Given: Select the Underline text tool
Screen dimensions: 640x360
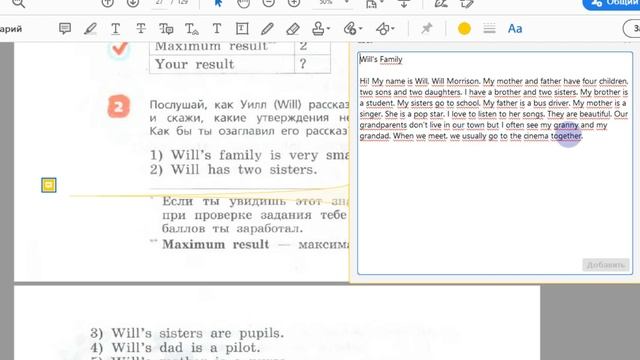Looking at the screenshot, I should click(116, 29).
